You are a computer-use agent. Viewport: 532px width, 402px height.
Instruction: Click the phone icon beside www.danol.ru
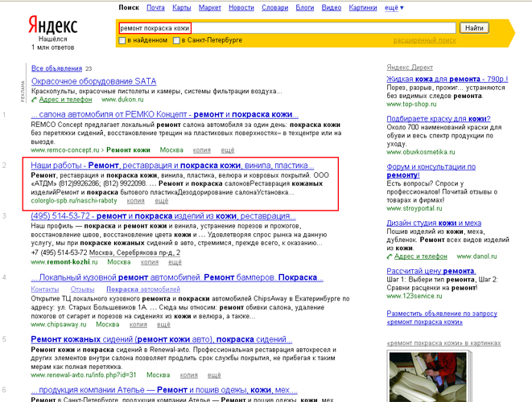point(390,256)
